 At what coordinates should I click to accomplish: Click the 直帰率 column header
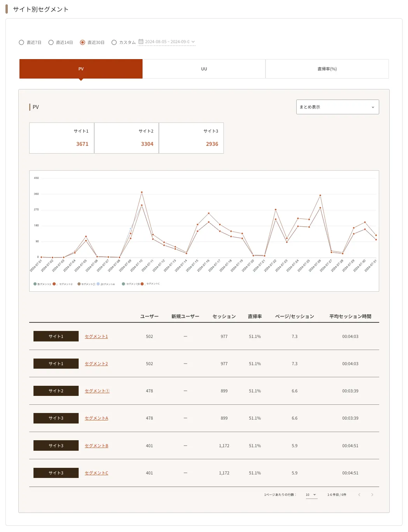[x=255, y=317]
